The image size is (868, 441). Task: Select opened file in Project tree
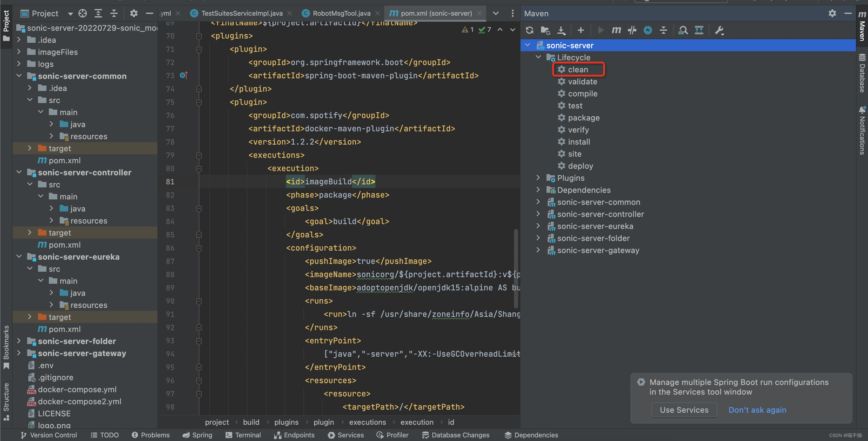pos(83,14)
